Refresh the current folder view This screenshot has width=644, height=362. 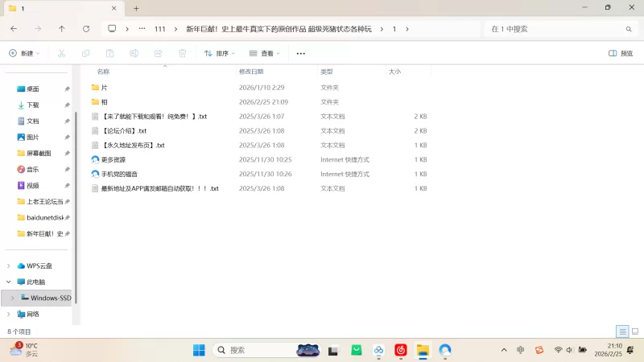[86, 29]
